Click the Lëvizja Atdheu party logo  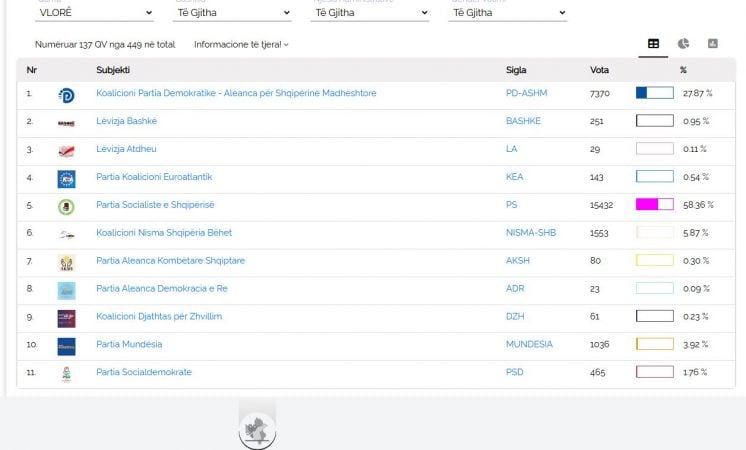click(66, 151)
